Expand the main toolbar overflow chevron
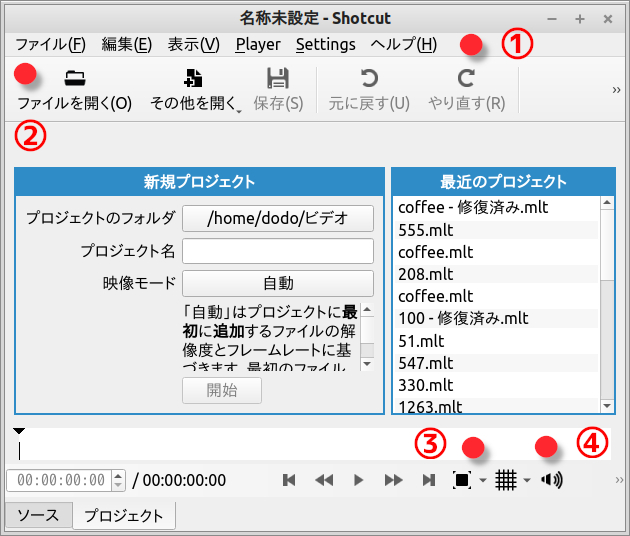This screenshot has height=536, width=630. [617, 90]
